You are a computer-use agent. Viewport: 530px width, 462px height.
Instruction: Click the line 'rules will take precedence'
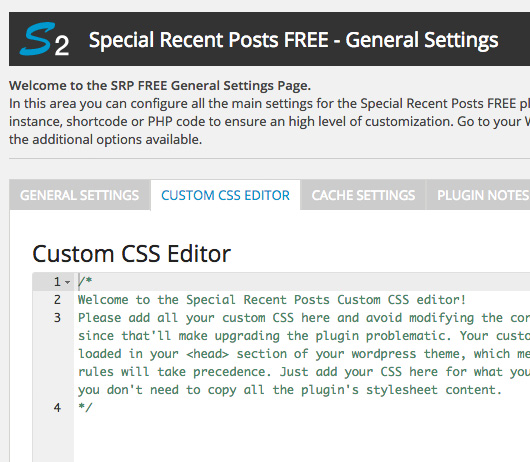(304, 372)
